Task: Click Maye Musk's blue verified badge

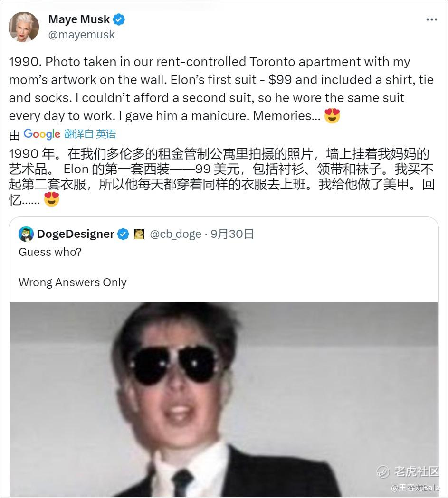Action: (x=119, y=19)
